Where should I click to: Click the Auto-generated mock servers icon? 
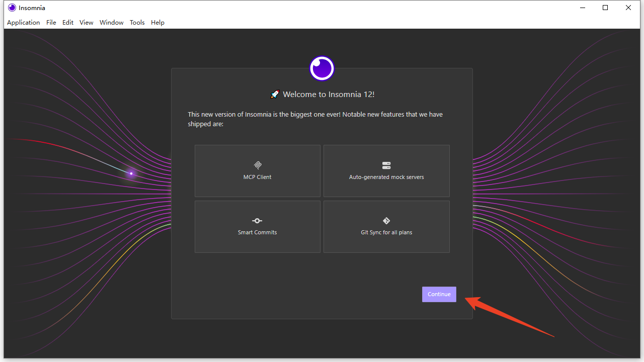(386, 165)
